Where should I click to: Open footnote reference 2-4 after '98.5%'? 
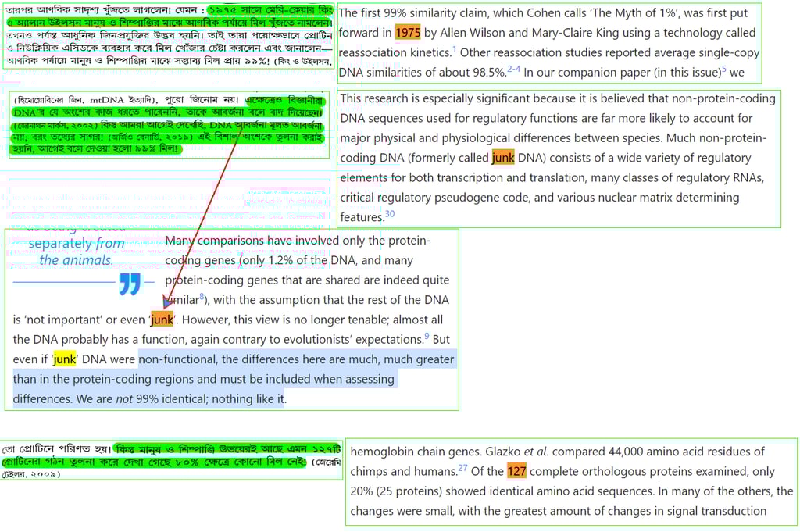tap(513, 69)
